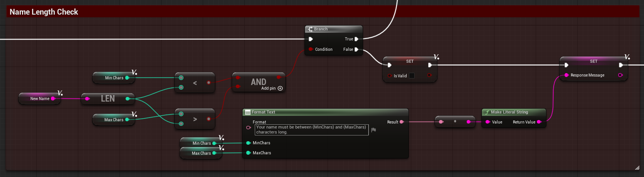Screen dimensions: 644x177
Task: Click the Branch False execution pin
Action: click(x=356, y=49)
